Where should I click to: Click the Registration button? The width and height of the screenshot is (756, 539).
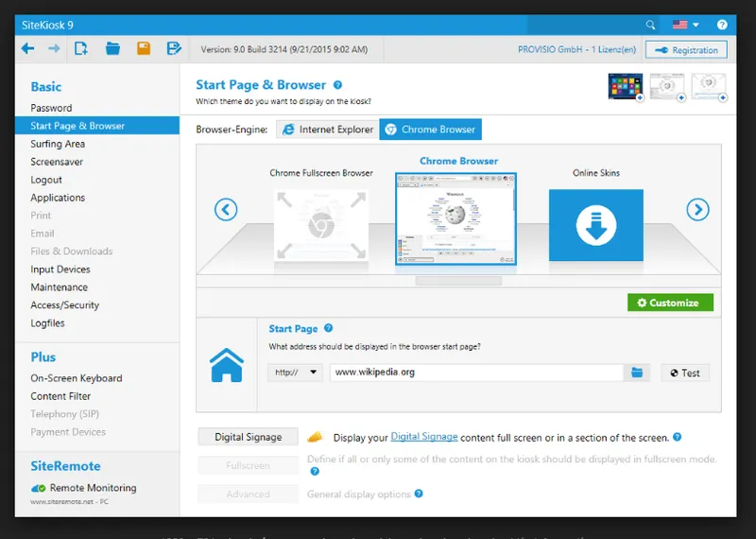coord(686,50)
